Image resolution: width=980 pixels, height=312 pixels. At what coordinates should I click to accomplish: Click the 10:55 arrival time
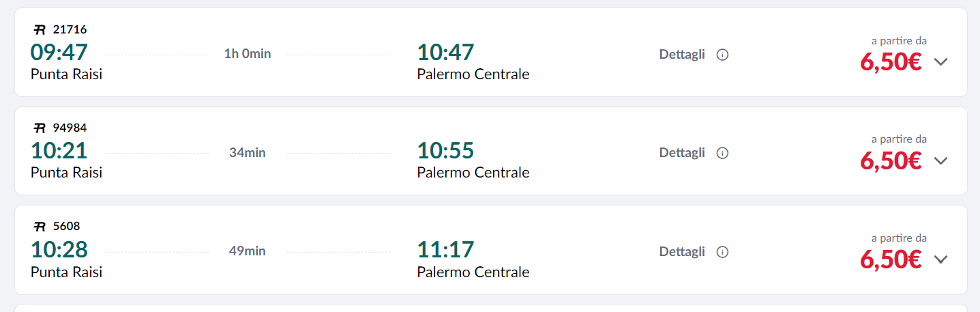445,150
